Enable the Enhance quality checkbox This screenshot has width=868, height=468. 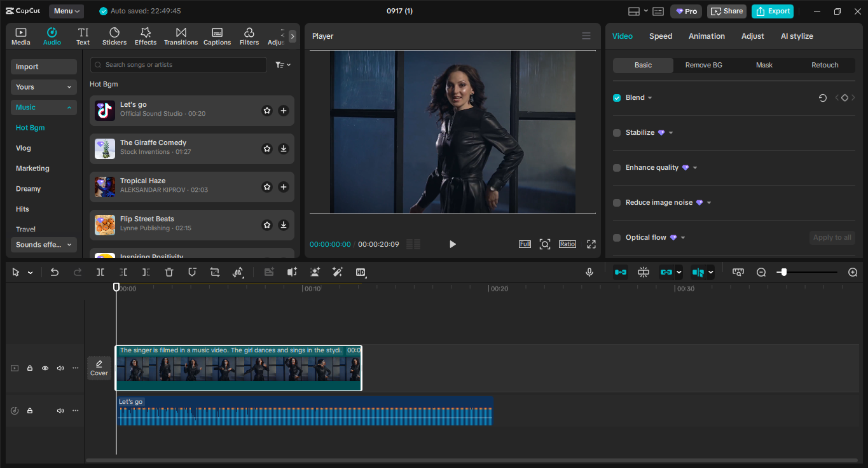point(616,167)
